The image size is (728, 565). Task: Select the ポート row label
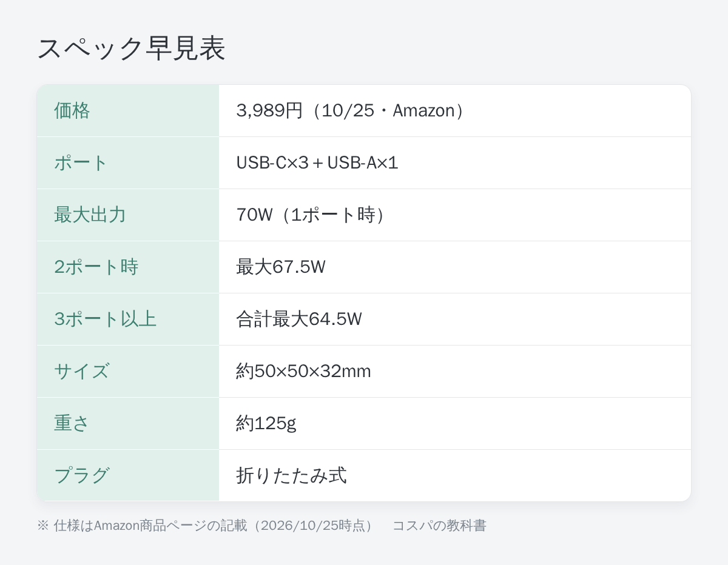tap(81, 162)
